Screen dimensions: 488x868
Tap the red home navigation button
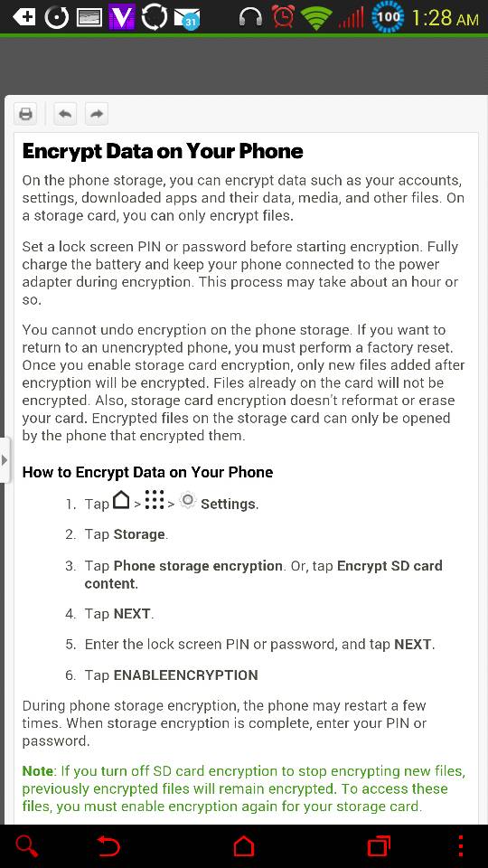pos(243,846)
